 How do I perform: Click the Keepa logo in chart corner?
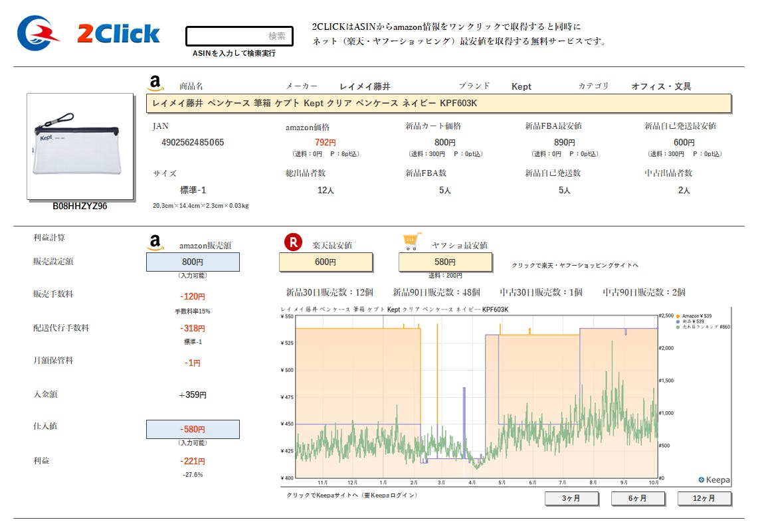tap(713, 480)
